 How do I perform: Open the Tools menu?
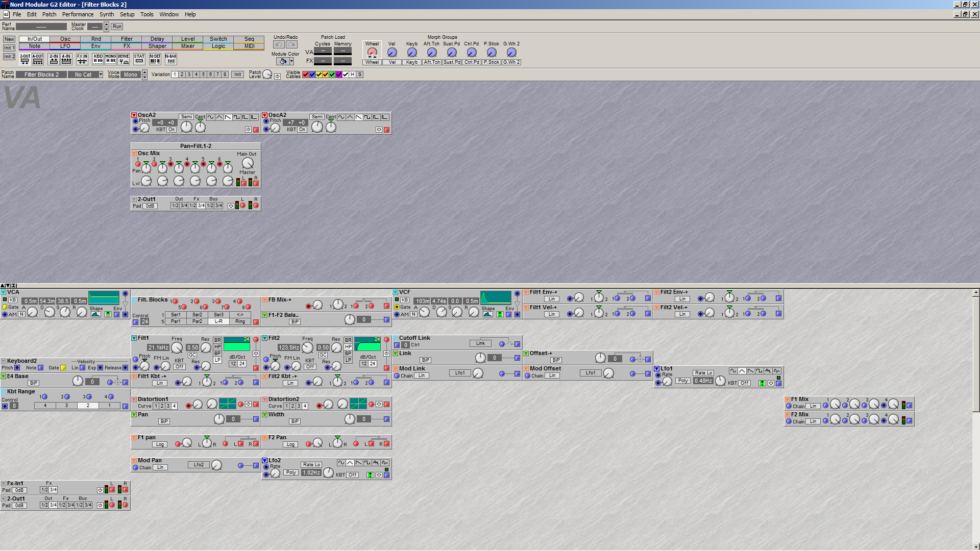[x=147, y=14]
